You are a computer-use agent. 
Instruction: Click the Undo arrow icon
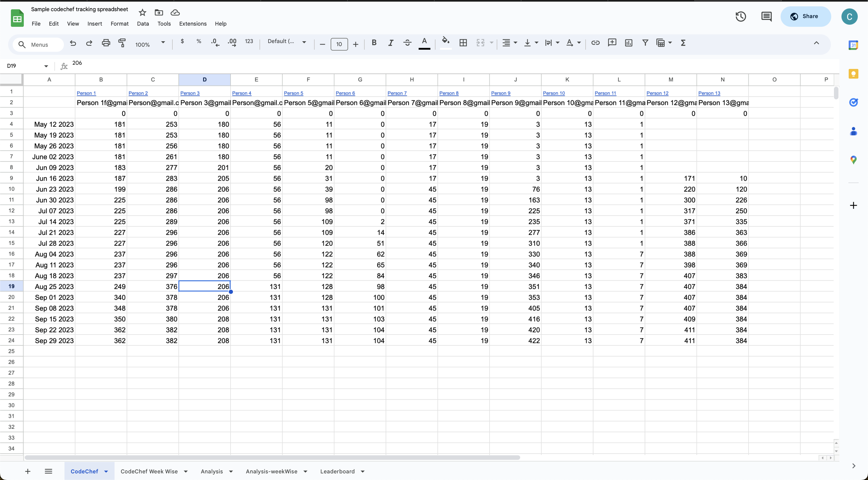[73, 43]
